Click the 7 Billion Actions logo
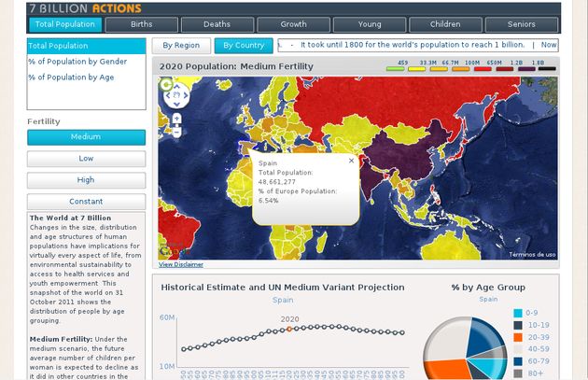588x380 pixels. [x=86, y=8]
